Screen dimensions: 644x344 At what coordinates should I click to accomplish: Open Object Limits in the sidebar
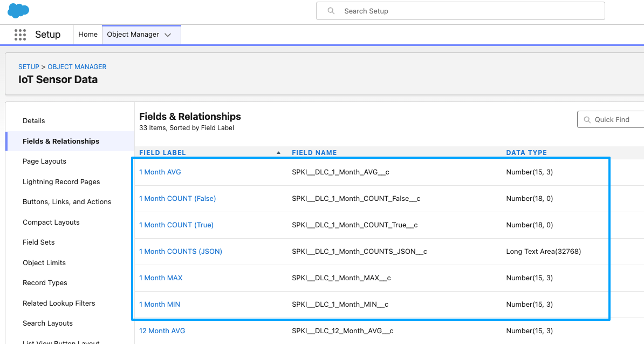[x=44, y=262]
